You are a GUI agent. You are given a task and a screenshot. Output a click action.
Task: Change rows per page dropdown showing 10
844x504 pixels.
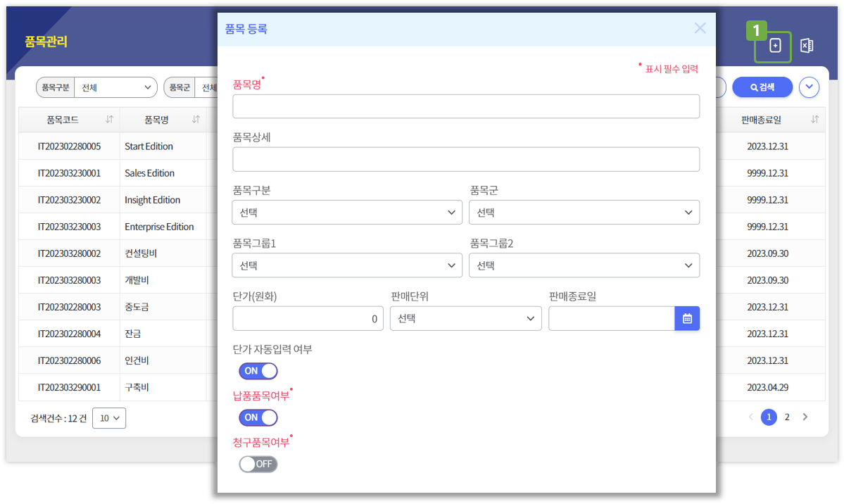click(x=109, y=418)
